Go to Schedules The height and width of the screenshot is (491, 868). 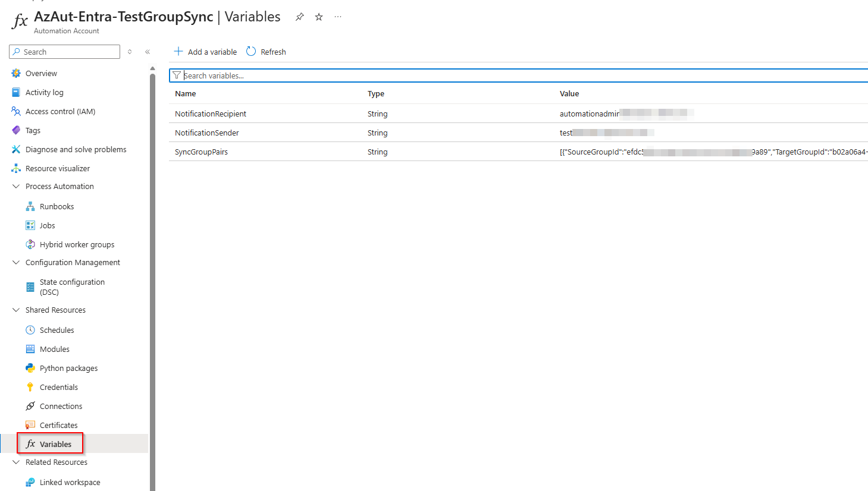pyautogui.click(x=57, y=330)
